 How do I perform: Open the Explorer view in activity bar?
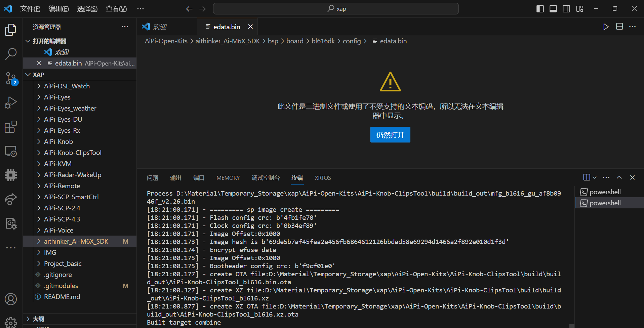point(11,30)
